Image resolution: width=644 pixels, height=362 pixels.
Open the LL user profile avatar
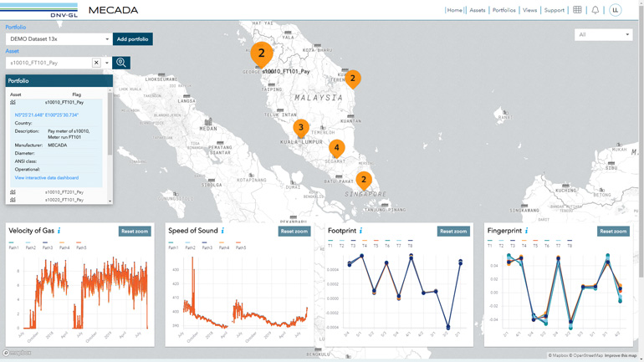coord(615,10)
